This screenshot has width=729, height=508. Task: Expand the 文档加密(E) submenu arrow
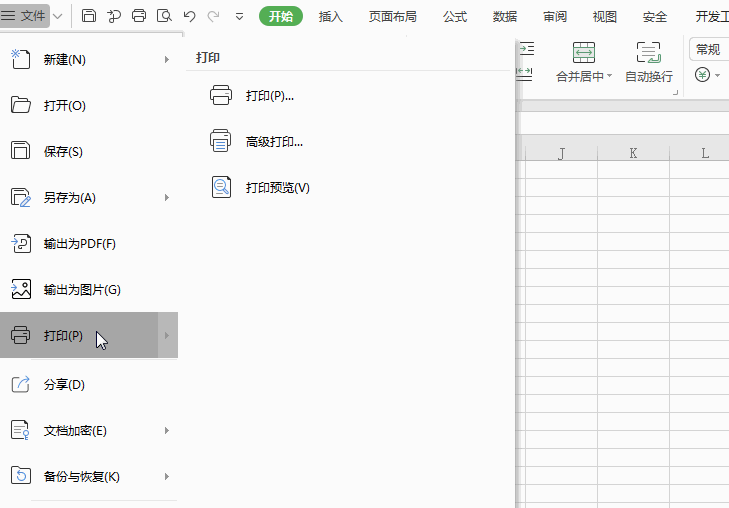[166, 430]
